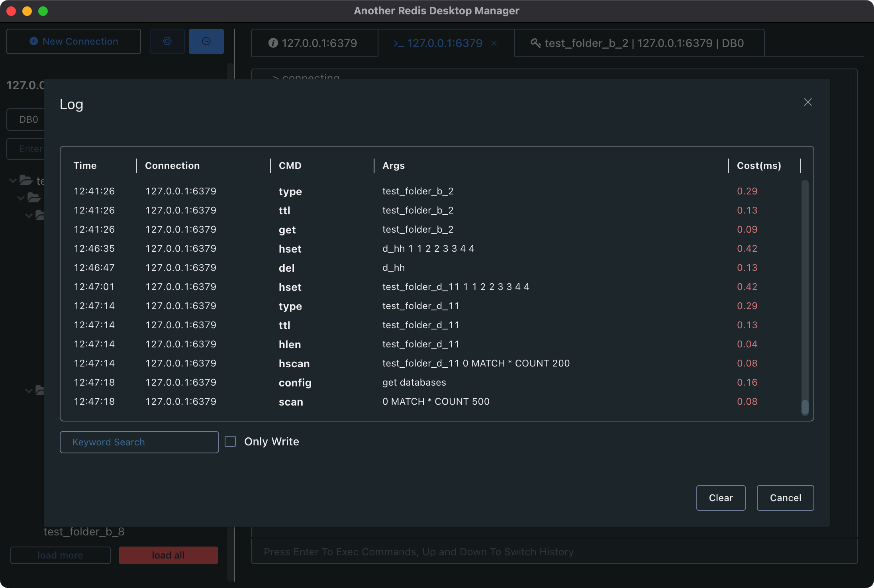Click the Log dialog close icon
Viewport: 874px width, 588px height.
808,102
